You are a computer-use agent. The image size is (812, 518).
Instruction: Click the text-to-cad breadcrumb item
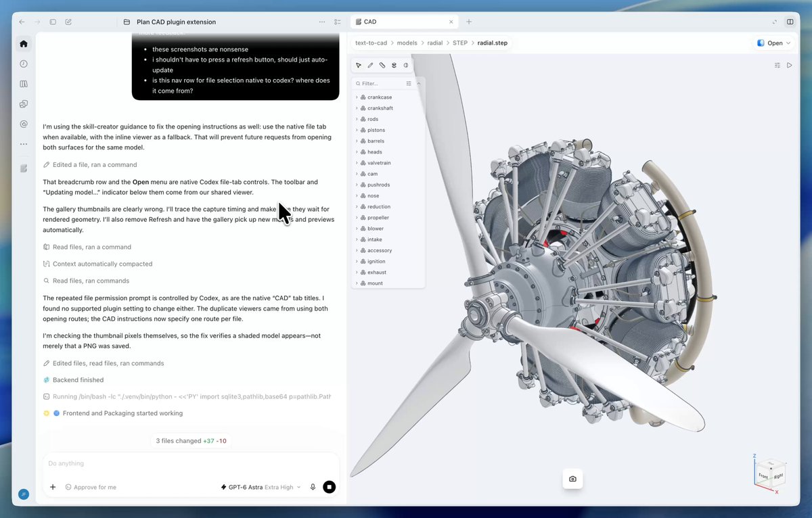(371, 43)
